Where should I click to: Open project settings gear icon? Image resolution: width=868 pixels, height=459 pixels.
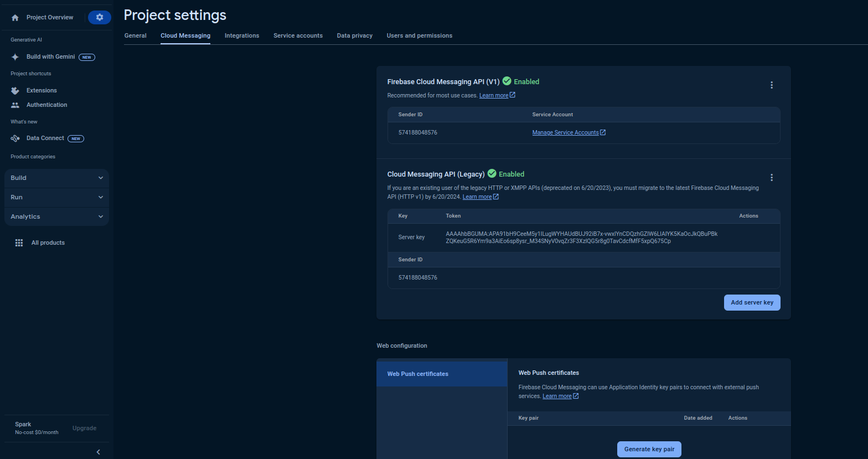[100, 17]
